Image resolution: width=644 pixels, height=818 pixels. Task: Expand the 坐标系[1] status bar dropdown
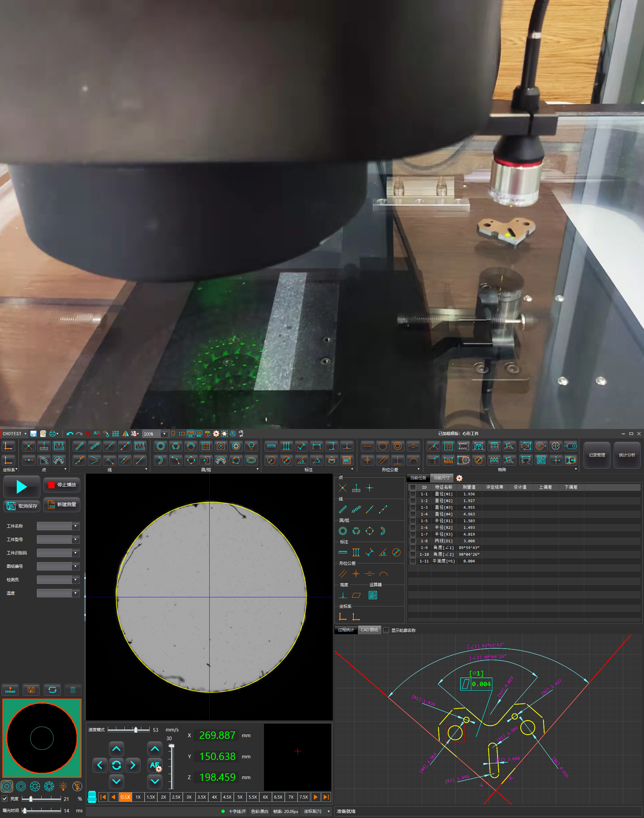coord(328,811)
